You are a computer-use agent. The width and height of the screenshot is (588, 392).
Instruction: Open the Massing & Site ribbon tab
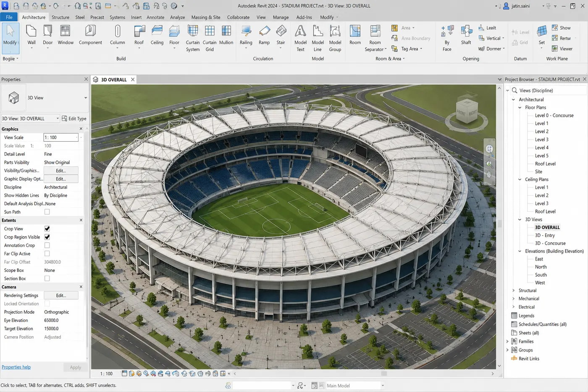206,17
